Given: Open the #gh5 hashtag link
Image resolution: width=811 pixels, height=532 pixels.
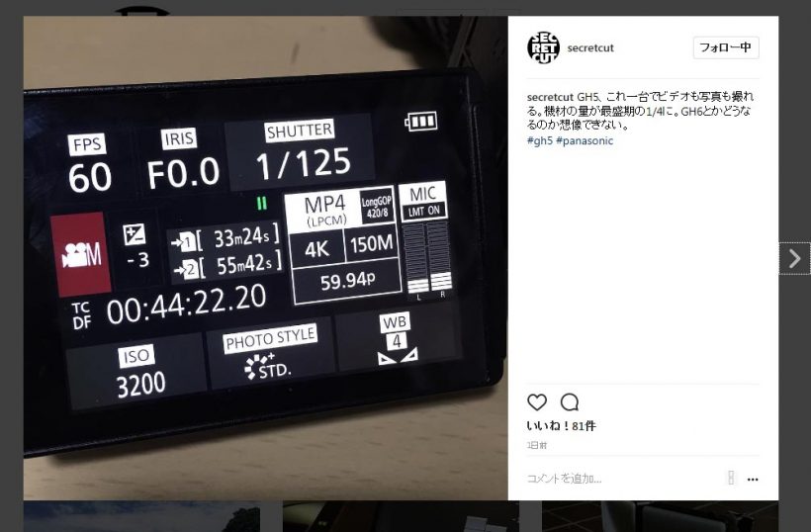Looking at the screenshot, I should coord(539,140).
